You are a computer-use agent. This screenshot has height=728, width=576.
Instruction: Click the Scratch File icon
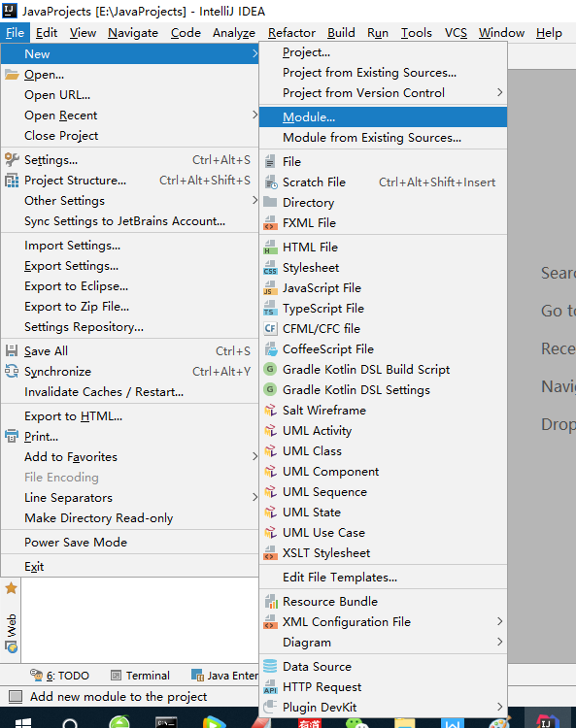270,182
